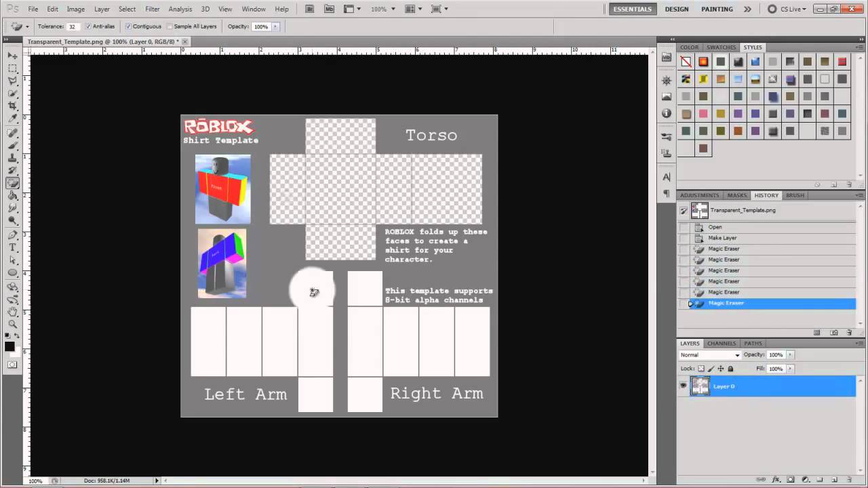Select the Rectangular Marquee tool

click(x=12, y=68)
